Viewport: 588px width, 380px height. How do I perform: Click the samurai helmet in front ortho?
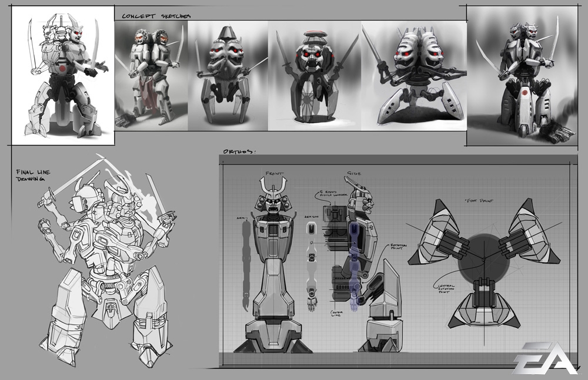tap(273, 197)
